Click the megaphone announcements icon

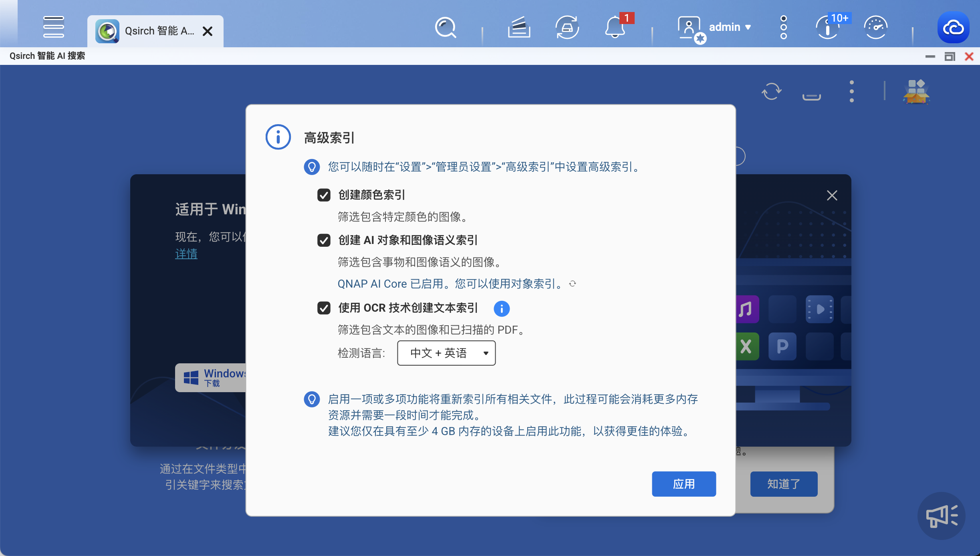click(941, 516)
